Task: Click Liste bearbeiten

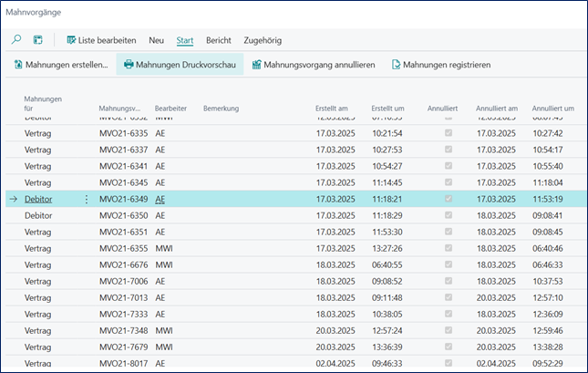Action: tap(101, 40)
